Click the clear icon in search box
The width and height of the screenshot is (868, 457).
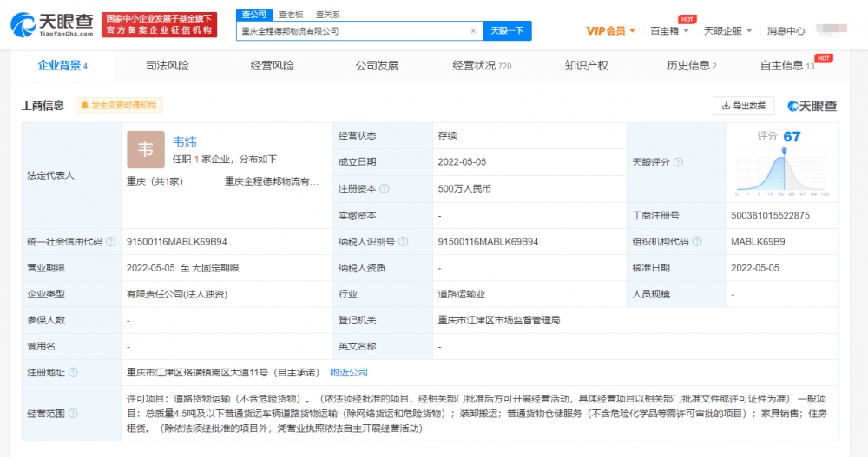(x=473, y=31)
